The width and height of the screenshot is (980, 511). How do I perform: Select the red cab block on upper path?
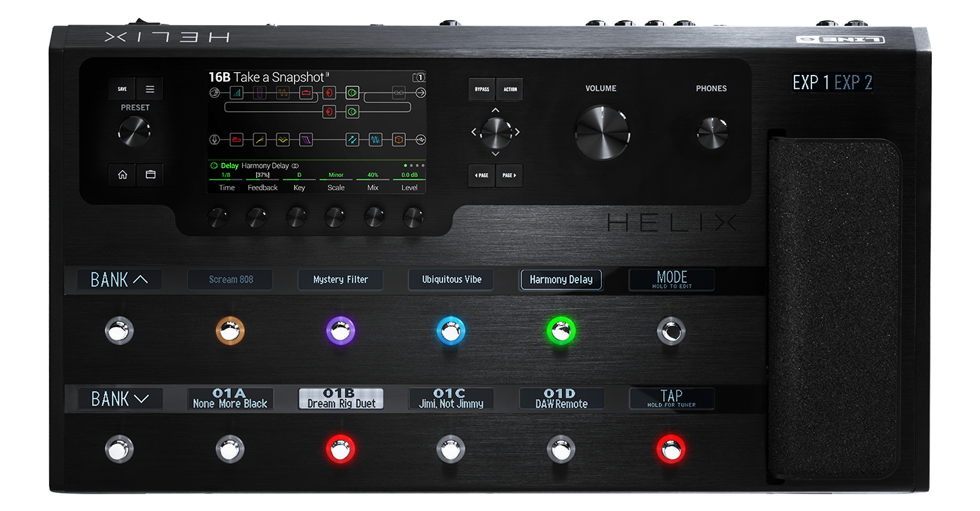point(329,92)
